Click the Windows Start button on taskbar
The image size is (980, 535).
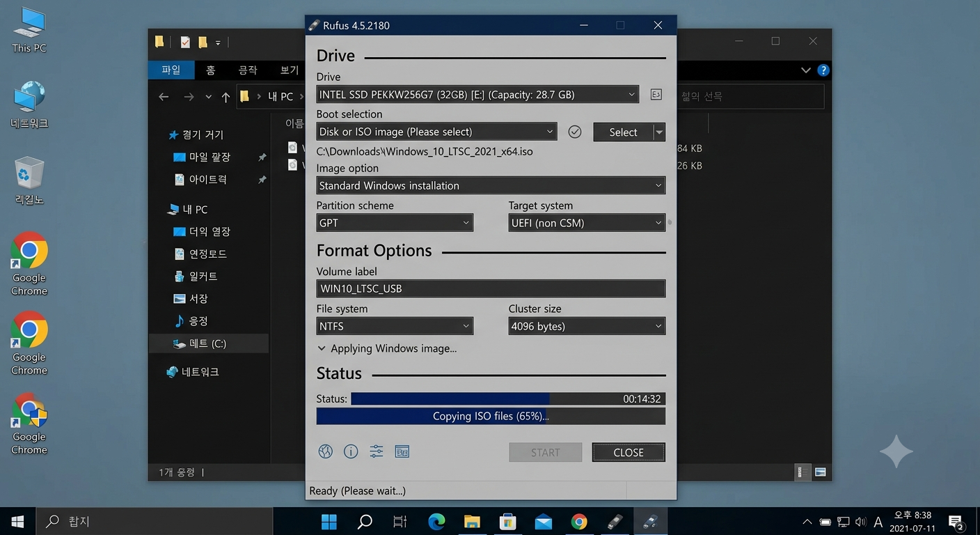tap(17, 521)
